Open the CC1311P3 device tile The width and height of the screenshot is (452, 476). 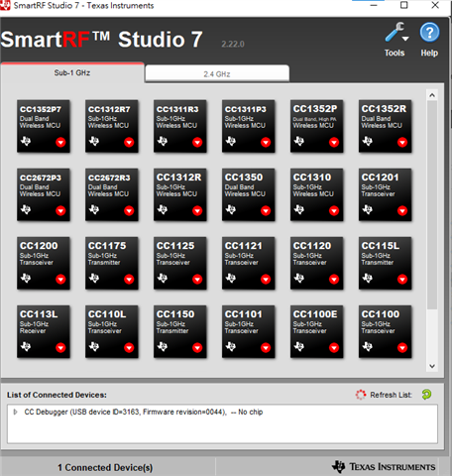tap(249, 126)
